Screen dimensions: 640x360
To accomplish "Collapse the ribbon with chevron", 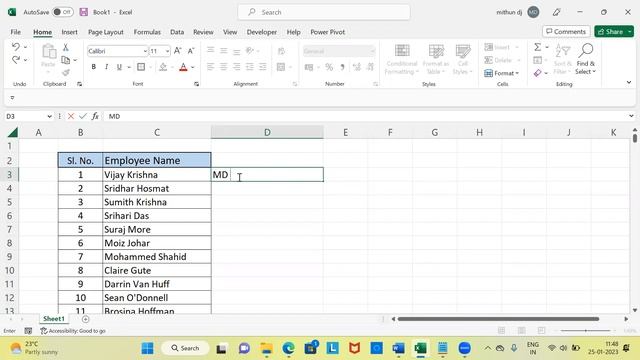I will pos(629,82).
